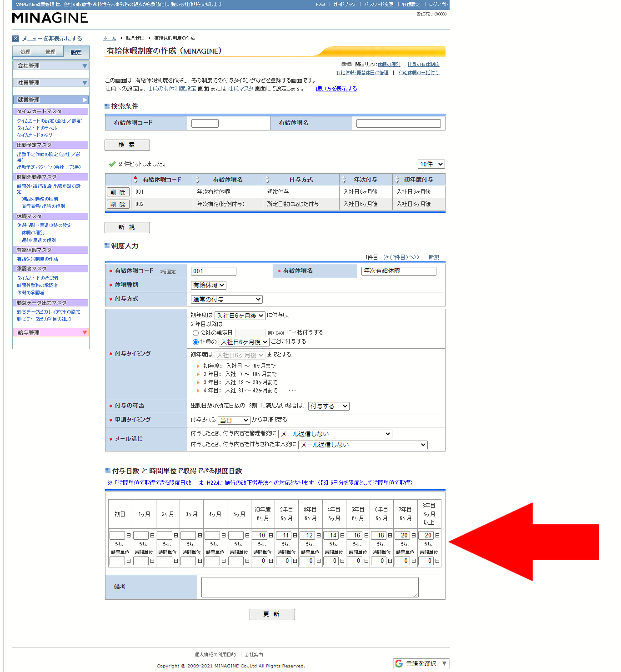Open the 10件 results-per-page dropdown
621x672 pixels.
point(431,164)
